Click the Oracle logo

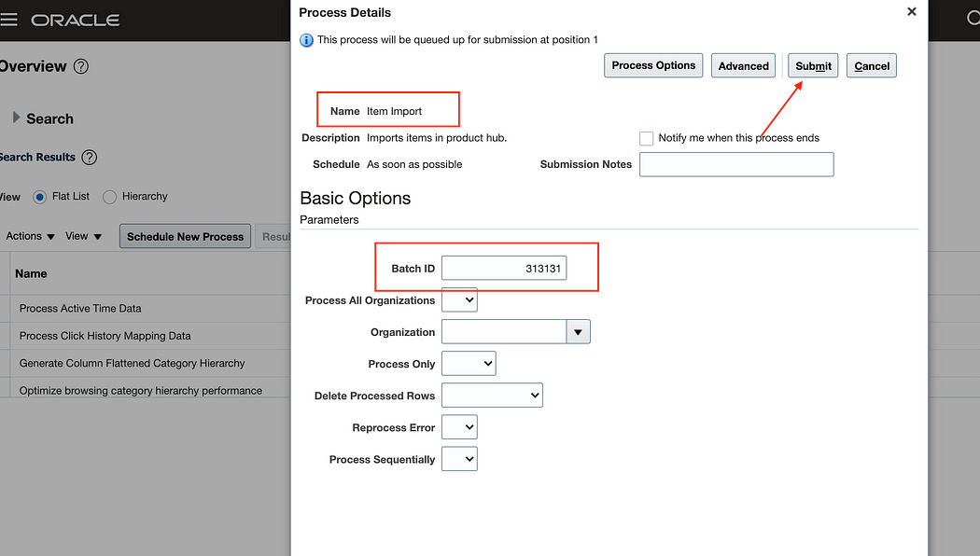click(x=76, y=21)
